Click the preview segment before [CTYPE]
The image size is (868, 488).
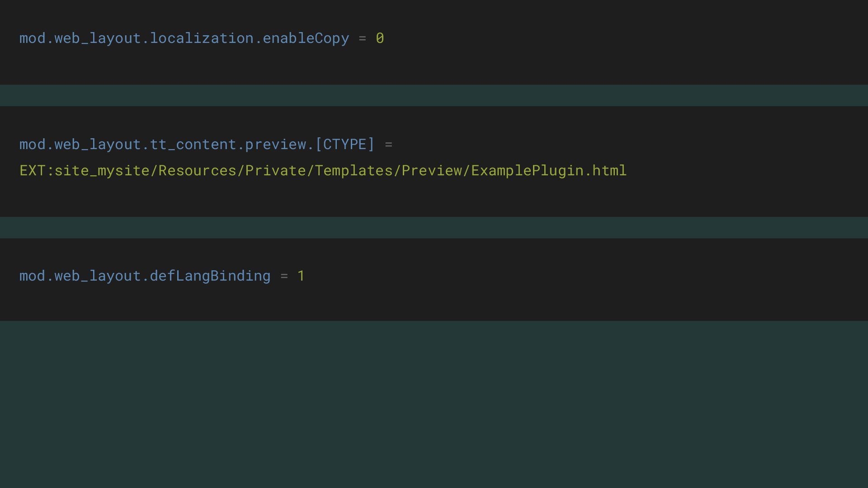pos(275,145)
